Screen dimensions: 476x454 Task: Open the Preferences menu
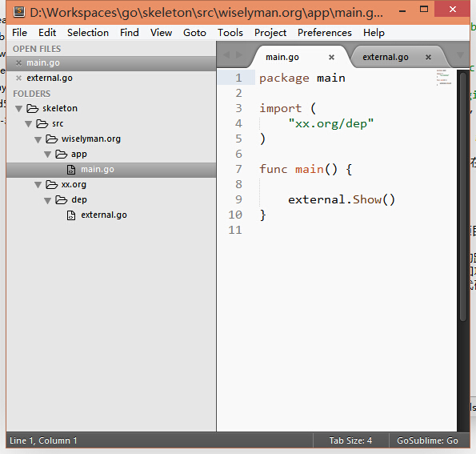point(325,33)
